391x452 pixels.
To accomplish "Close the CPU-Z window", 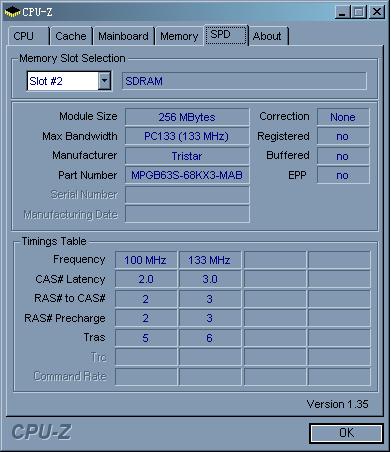I will [x=377, y=12].
